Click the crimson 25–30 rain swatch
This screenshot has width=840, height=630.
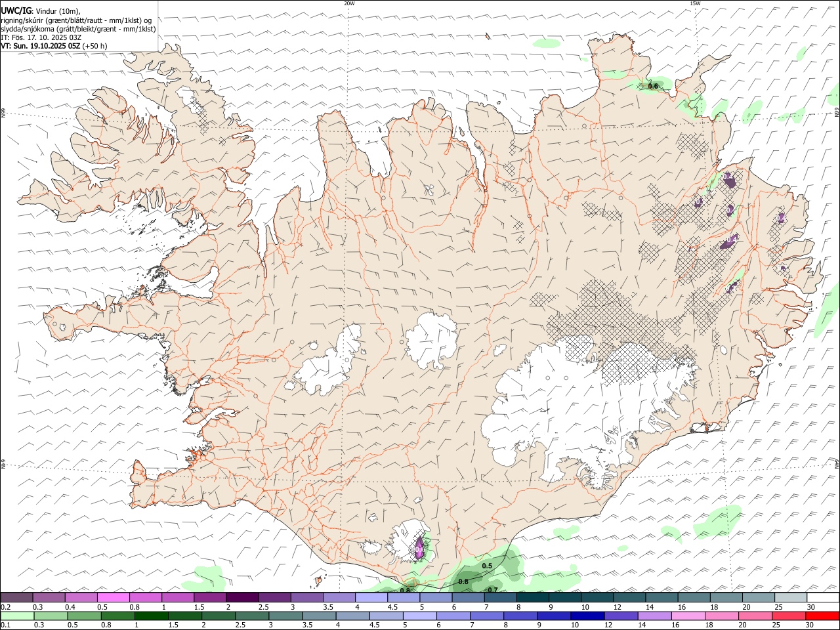click(787, 616)
